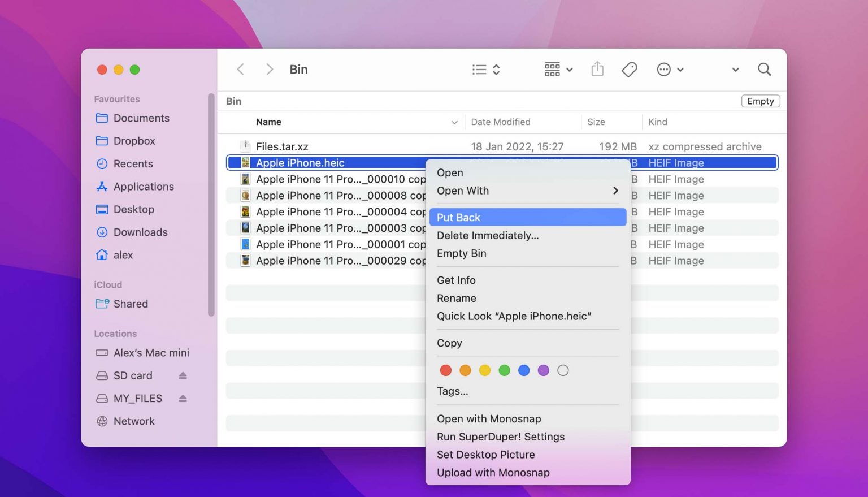Eject the MY_FILES volume
Screen dimensions: 868x497
point(182,398)
